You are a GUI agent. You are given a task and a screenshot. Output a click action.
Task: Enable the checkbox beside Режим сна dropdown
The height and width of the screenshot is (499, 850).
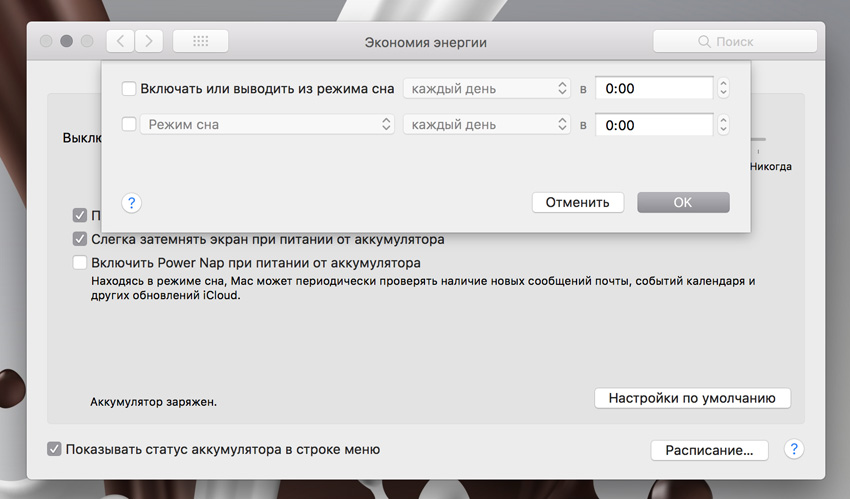coord(129,124)
